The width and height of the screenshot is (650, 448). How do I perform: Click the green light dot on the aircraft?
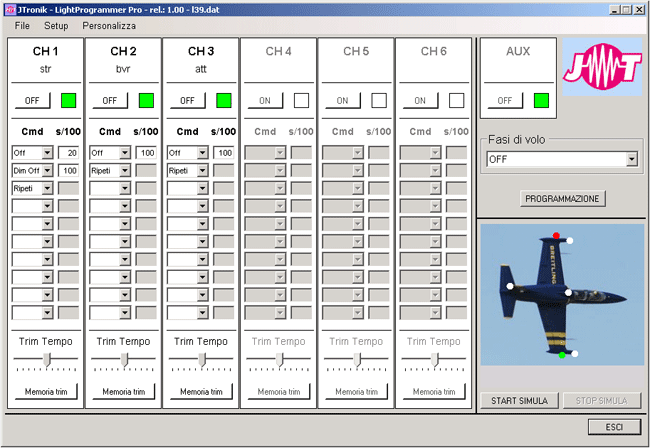(563, 355)
